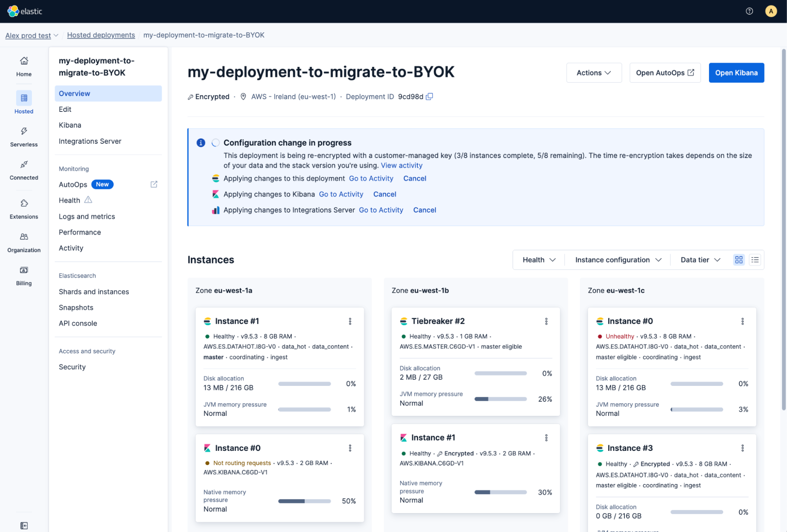Open the user avatar menu

click(771, 11)
